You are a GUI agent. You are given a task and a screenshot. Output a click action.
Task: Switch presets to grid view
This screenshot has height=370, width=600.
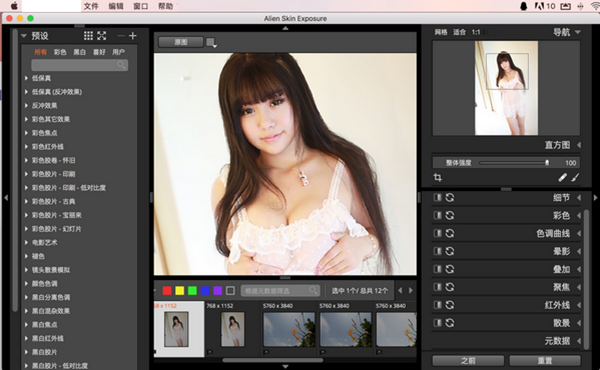point(88,36)
